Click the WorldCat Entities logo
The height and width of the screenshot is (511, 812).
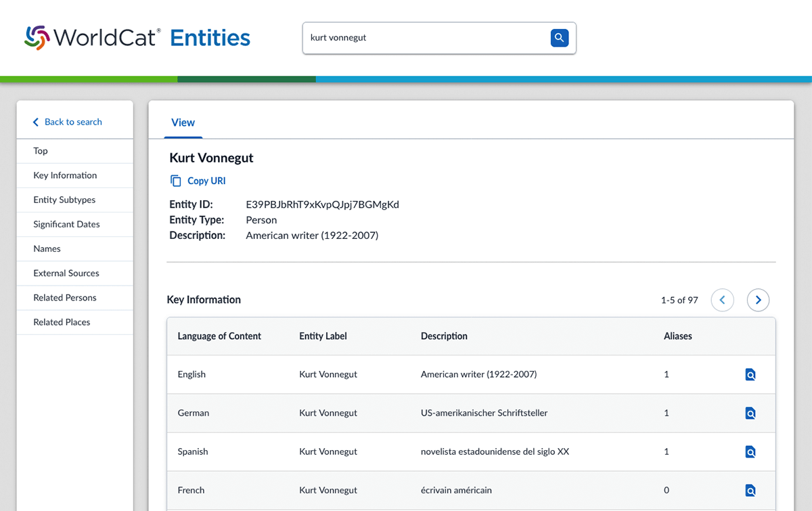click(x=137, y=38)
